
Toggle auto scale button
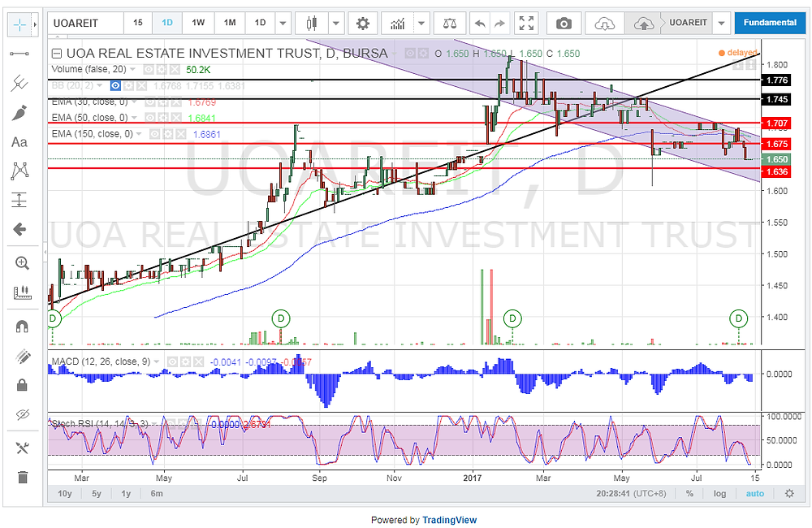pos(754,493)
